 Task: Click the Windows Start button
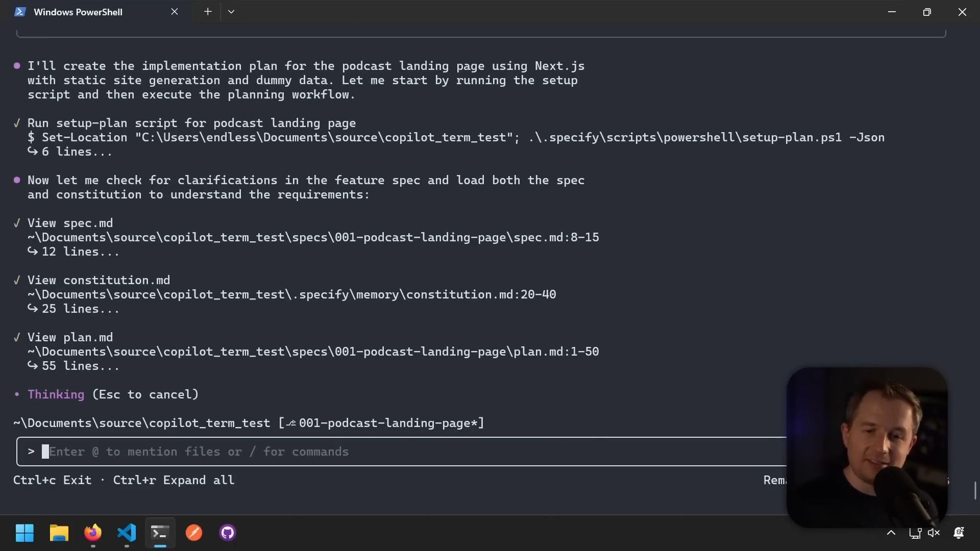pos(24,533)
